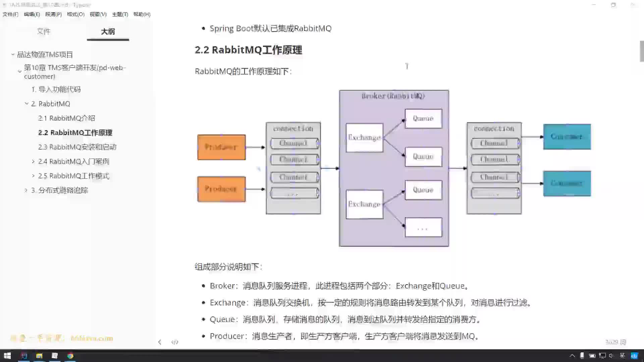Viewport: 644px width, 362px height.
Task: Open the Windows Start menu
Action: pos(7,356)
